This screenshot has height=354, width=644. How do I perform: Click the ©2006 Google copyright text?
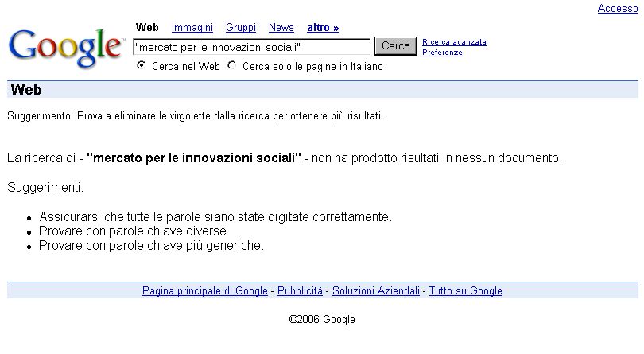322,320
